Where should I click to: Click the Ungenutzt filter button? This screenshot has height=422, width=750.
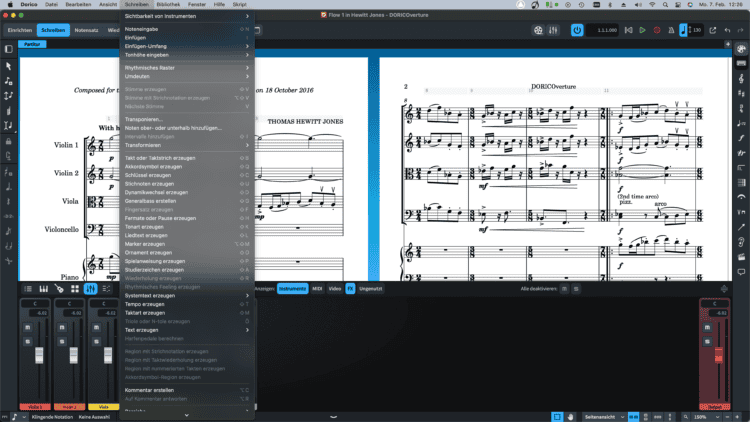(371, 289)
